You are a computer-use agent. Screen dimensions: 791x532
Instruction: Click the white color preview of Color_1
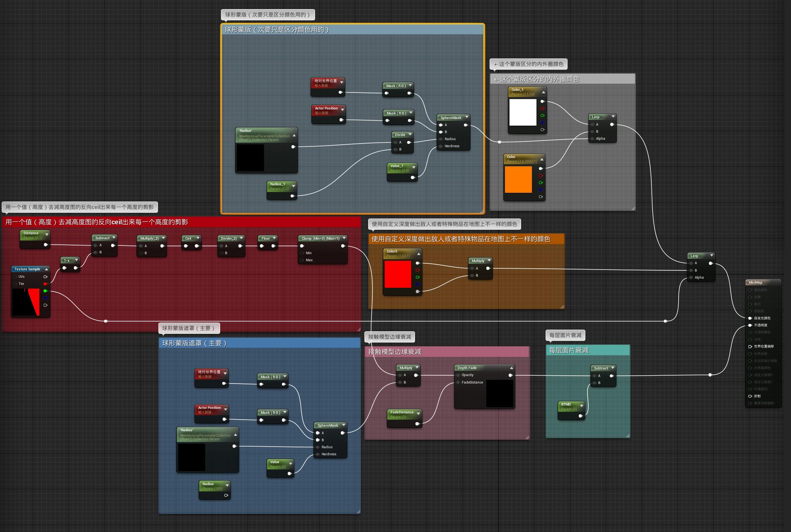click(523, 112)
